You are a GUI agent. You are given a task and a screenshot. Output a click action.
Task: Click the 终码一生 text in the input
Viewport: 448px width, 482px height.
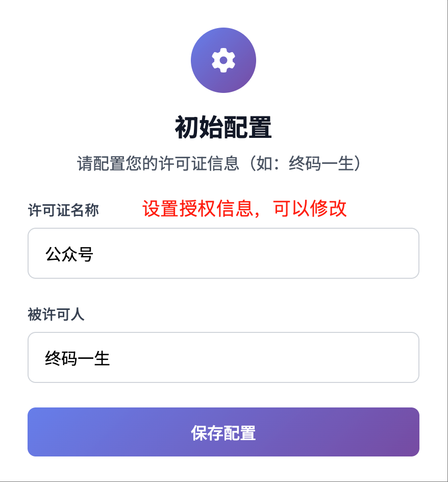click(x=78, y=358)
